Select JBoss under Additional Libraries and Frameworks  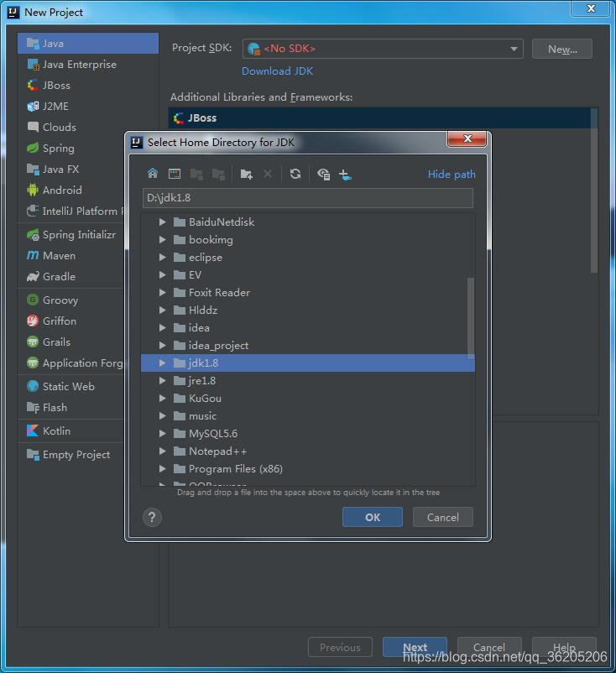tap(379, 118)
